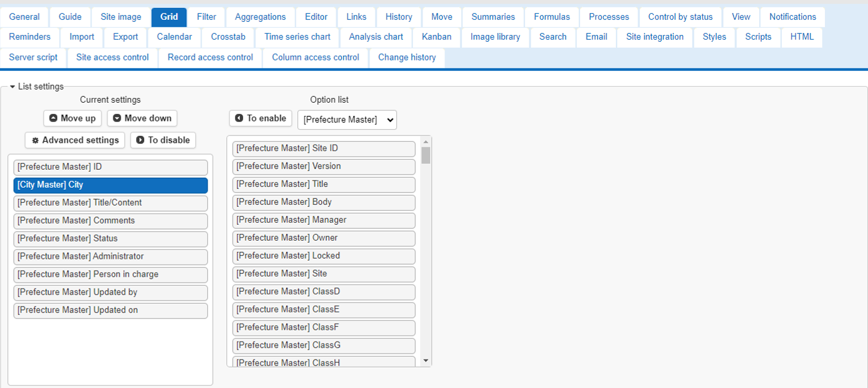This screenshot has width=868, height=388.
Task: Open the Site image tab
Action: (x=121, y=17)
